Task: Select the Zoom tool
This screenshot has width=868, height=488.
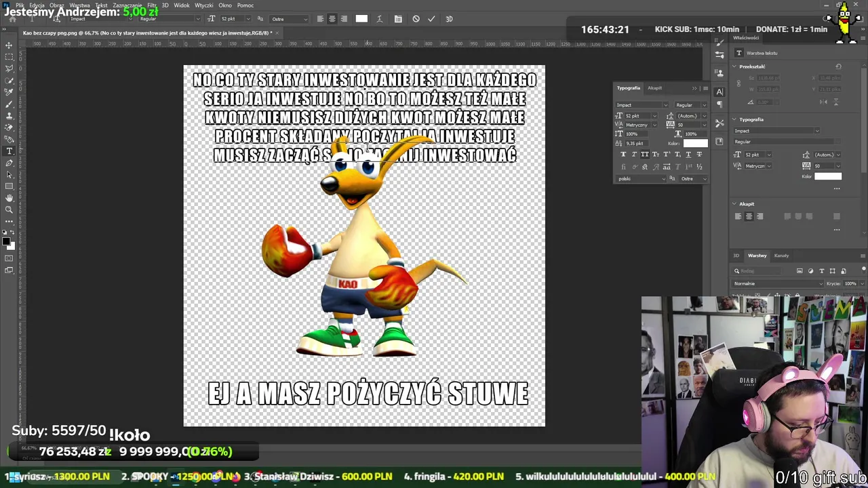Action: point(9,209)
